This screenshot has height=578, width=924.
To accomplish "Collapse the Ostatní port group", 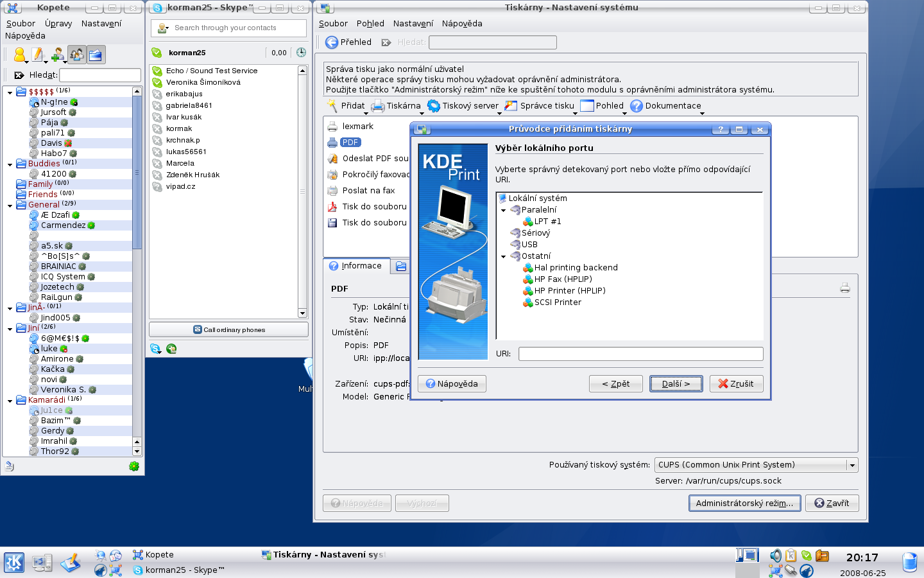I will click(x=504, y=256).
